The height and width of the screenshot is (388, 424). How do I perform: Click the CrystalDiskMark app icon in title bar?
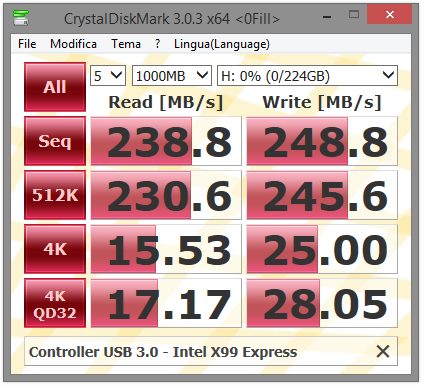(x=21, y=17)
